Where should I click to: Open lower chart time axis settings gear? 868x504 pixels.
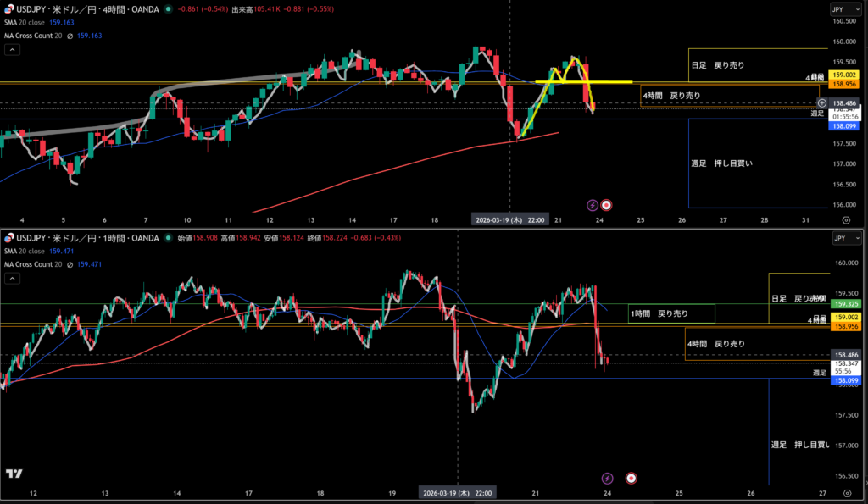[845, 492]
